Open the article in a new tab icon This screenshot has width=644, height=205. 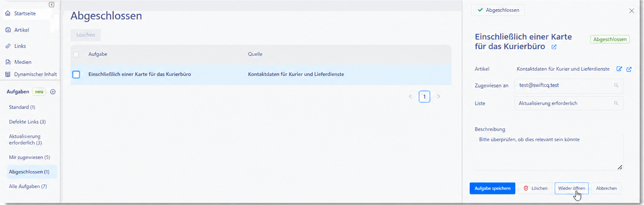(629, 69)
